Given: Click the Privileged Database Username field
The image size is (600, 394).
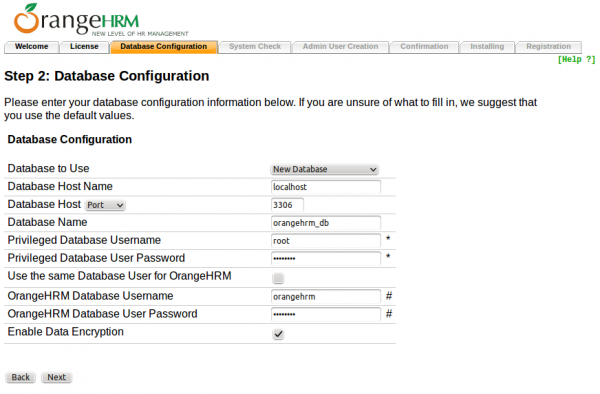Looking at the screenshot, I should click(x=326, y=241).
